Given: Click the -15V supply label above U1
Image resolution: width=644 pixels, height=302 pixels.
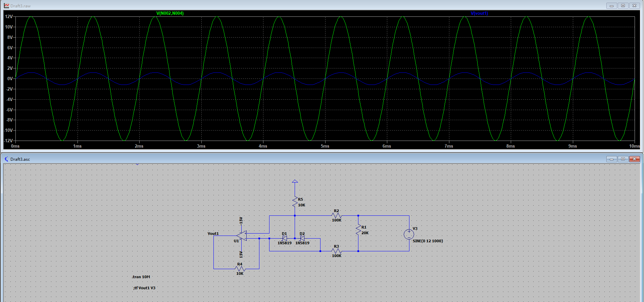Looking at the screenshot, I should 241,221.
